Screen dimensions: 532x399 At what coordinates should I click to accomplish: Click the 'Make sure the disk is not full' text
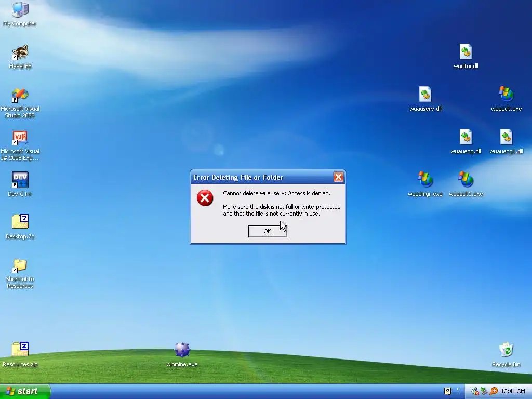[x=282, y=210]
